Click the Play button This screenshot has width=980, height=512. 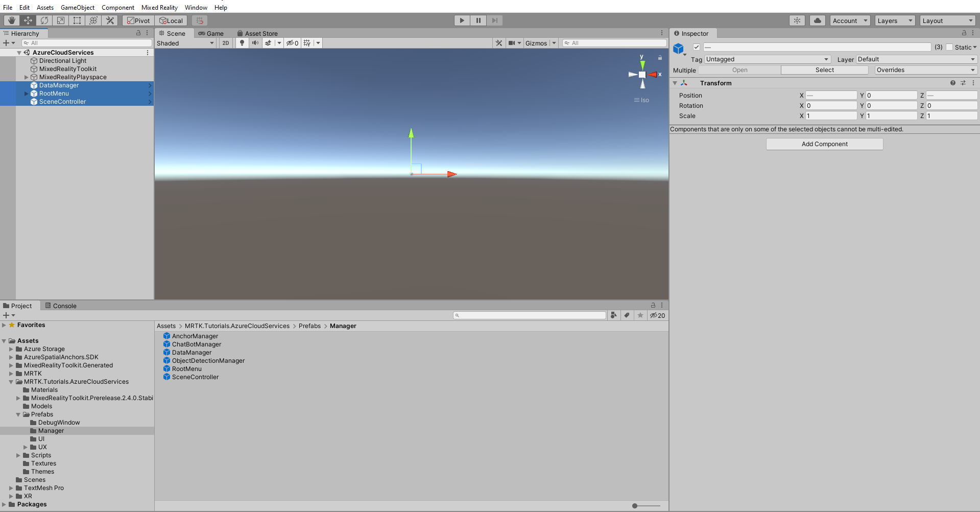(x=462, y=20)
